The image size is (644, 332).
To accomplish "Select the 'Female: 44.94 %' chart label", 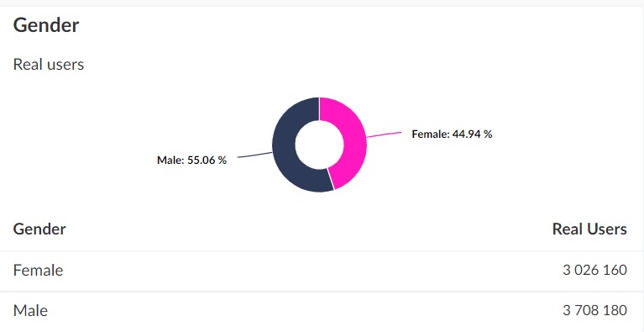I will click(452, 134).
